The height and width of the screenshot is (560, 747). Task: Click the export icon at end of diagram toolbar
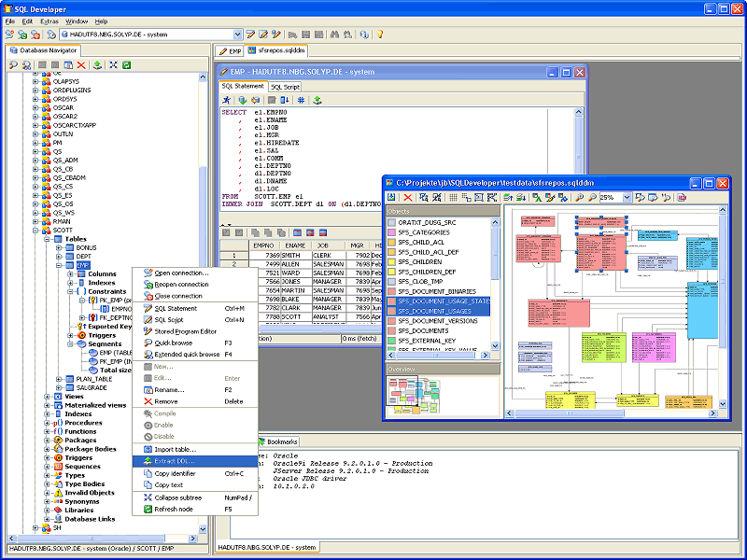tap(680, 198)
